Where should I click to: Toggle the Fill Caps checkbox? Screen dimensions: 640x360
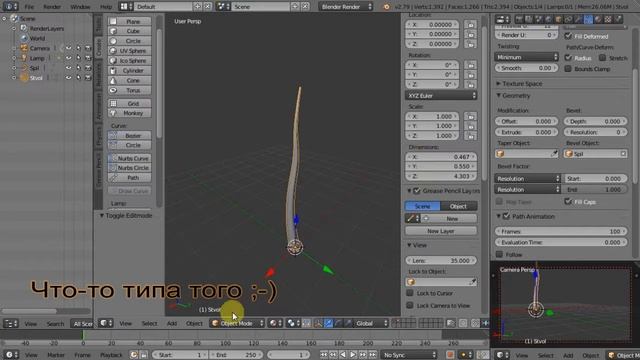(x=568, y=201)
